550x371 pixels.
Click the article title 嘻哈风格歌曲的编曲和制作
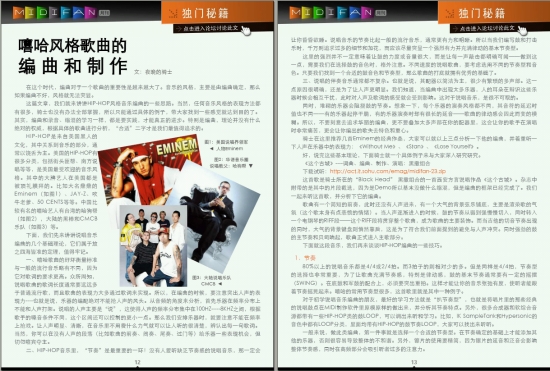click(x=73, y=56)
